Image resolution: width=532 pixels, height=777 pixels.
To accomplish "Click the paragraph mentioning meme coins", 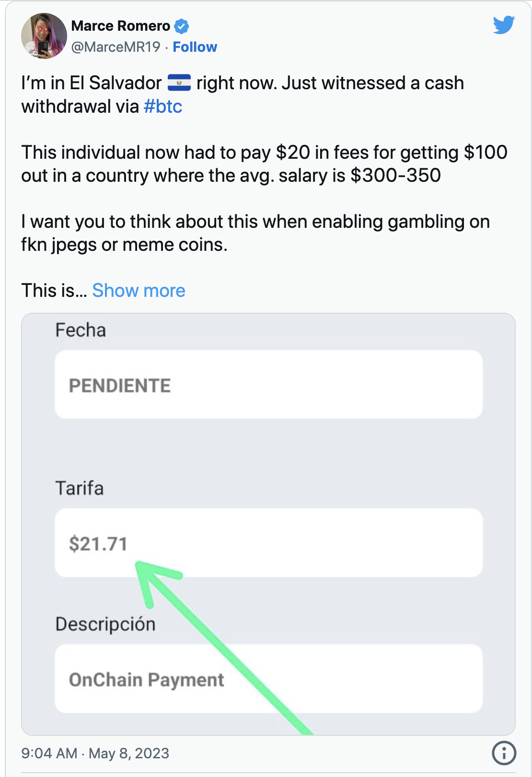I will click(x=255, y=233).
